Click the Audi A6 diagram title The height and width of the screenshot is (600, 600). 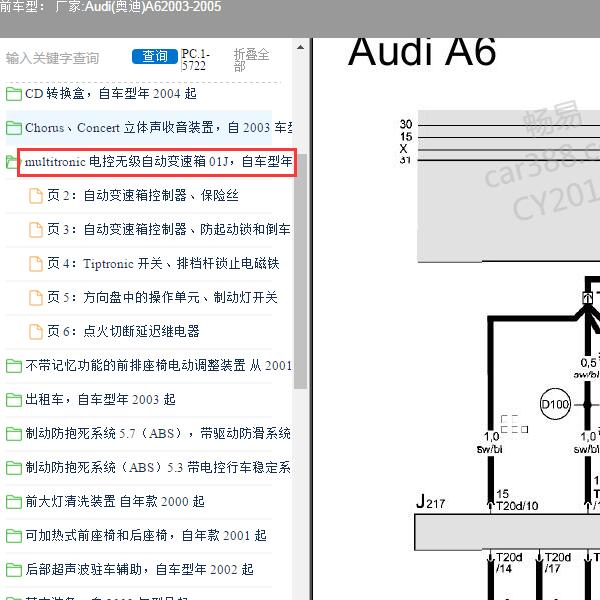point(422,52)
